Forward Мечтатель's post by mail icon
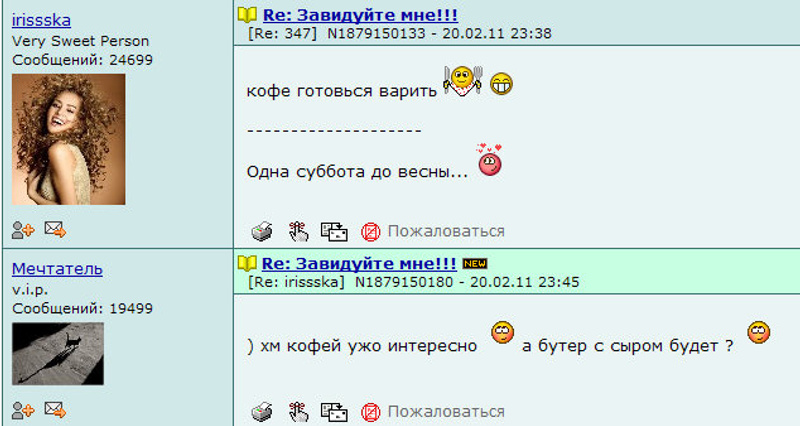 coord(334,412)
